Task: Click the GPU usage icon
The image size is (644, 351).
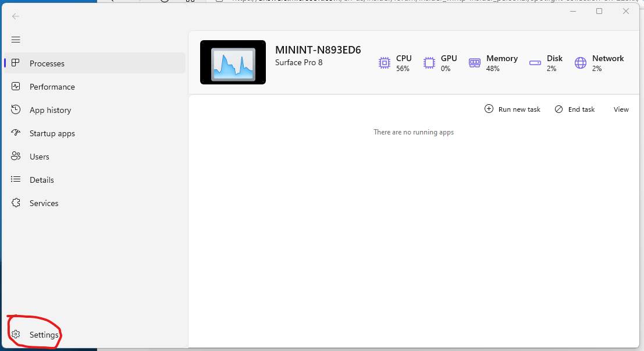Action: 429,63
